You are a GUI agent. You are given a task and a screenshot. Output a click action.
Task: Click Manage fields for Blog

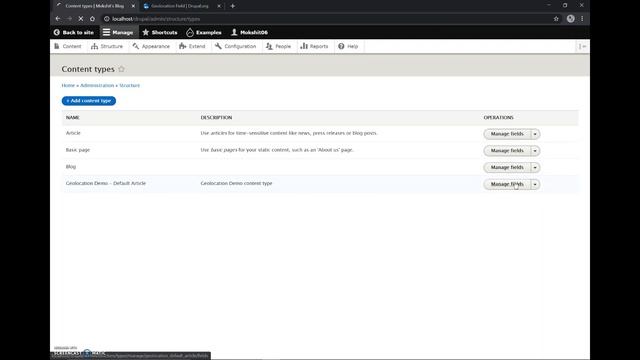[x=507, y=167]
